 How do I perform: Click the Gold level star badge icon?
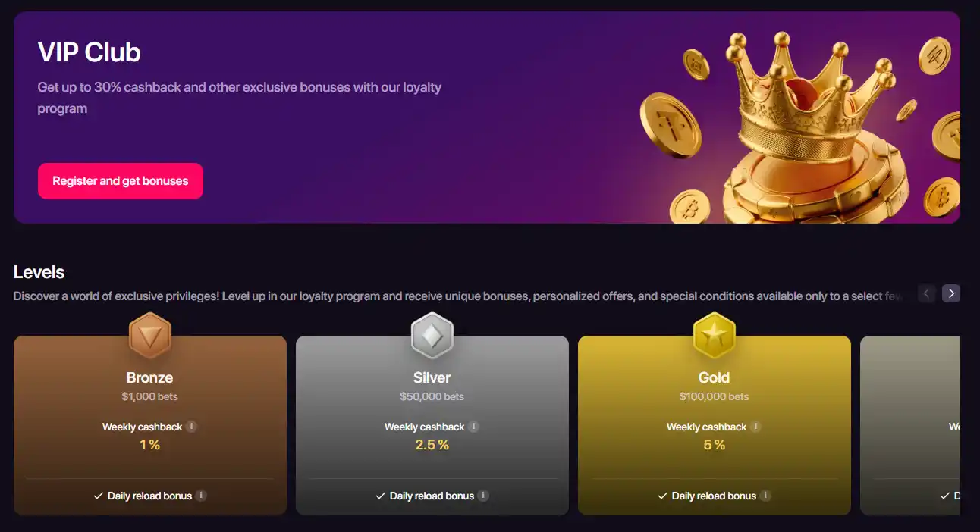point(715,335)
